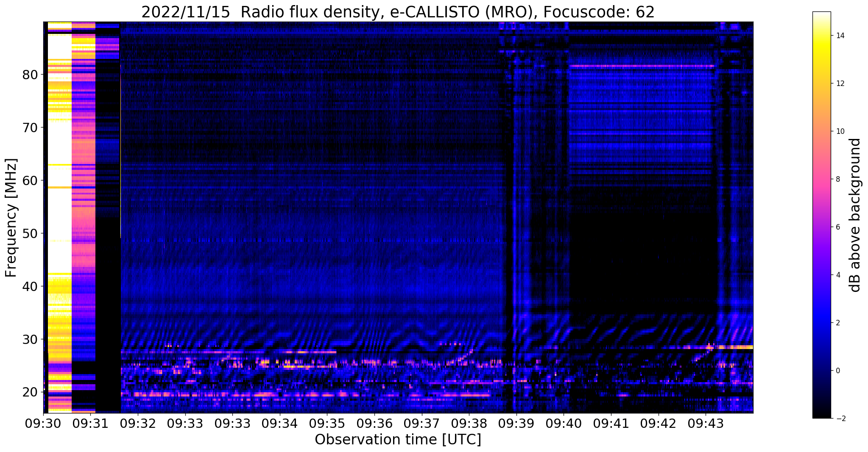Image resolution: width=868 pixels, height=452 pixels.
Task: Click the colorbar tick labeled 0
Action: (837, 371)
